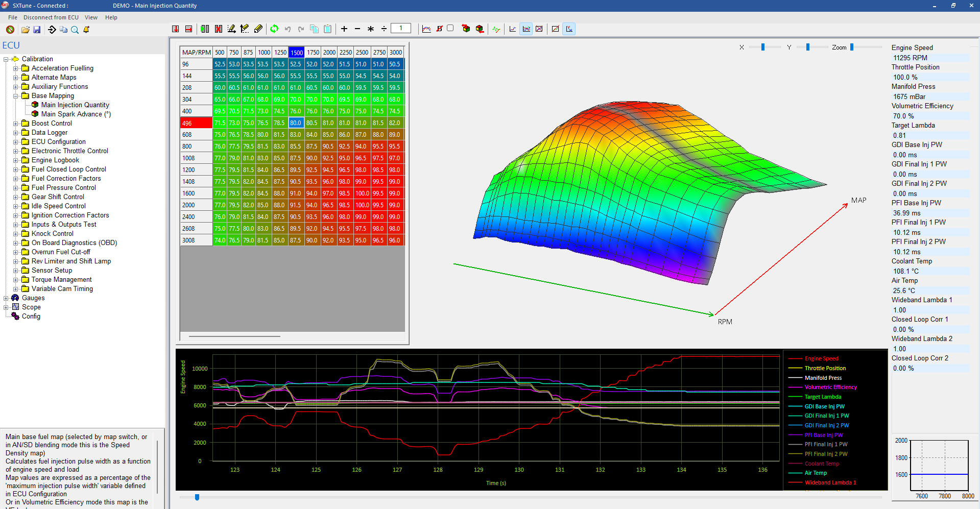Click the divide-value icon
This screenshot has height=509, width=980.
(x=384, y=29)
